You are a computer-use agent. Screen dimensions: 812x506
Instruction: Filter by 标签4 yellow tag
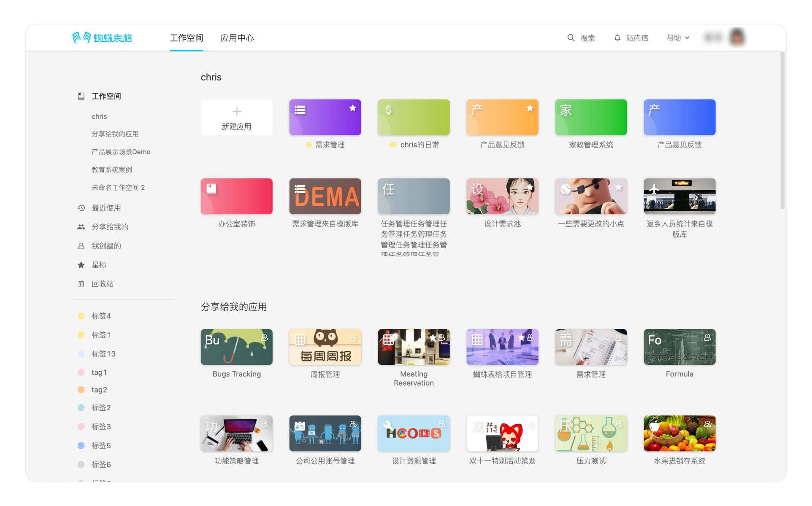click(81, 316)
